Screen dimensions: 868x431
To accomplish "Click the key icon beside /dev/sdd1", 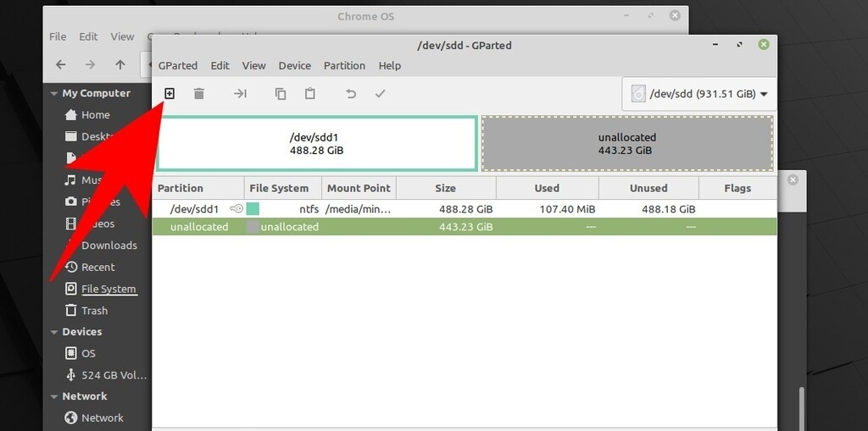I will pos(236,209).
